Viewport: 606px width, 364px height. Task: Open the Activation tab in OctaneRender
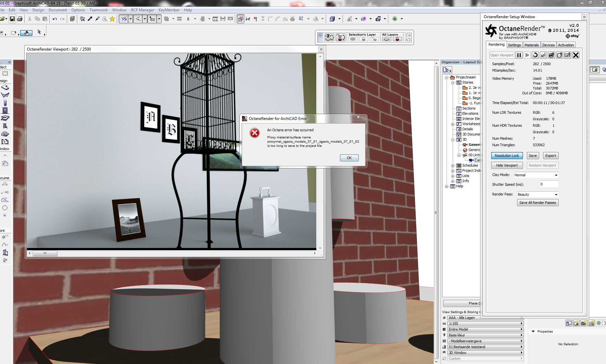pos(566,45)
